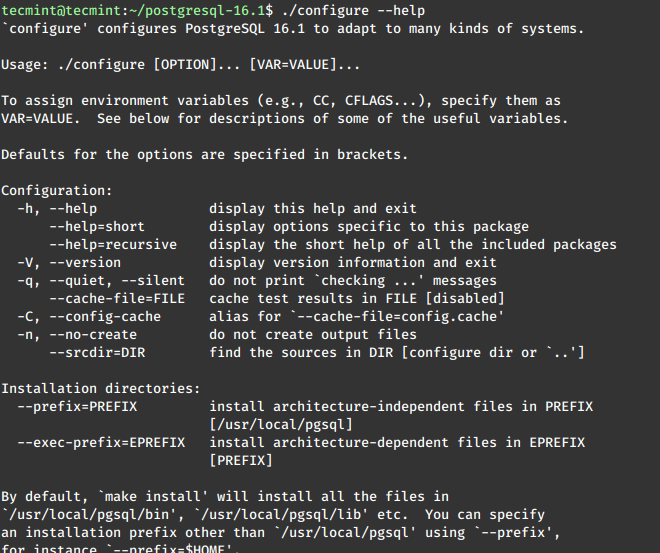Screen dimensions: 660x553
Task: Click the --quiet, --silent option line
Action: 101,281
